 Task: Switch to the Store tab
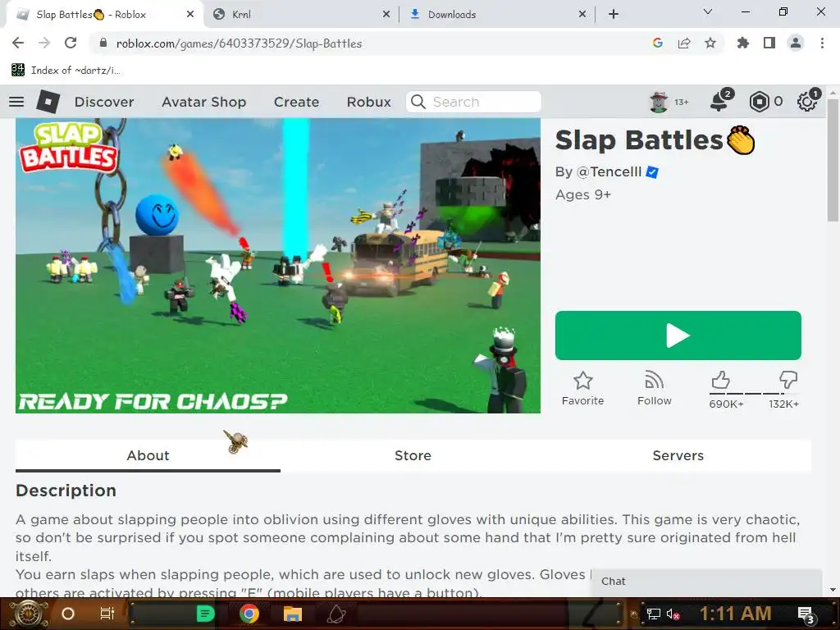click(x=413, y=455)
